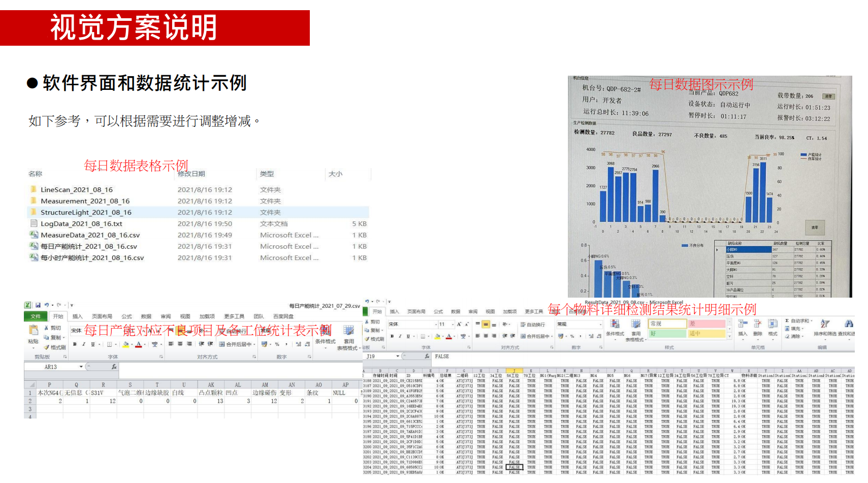868x483 pixels.
Task: Click the Insert cells (插入) icon in the right Excel ribbon
Action: [743, 325]
